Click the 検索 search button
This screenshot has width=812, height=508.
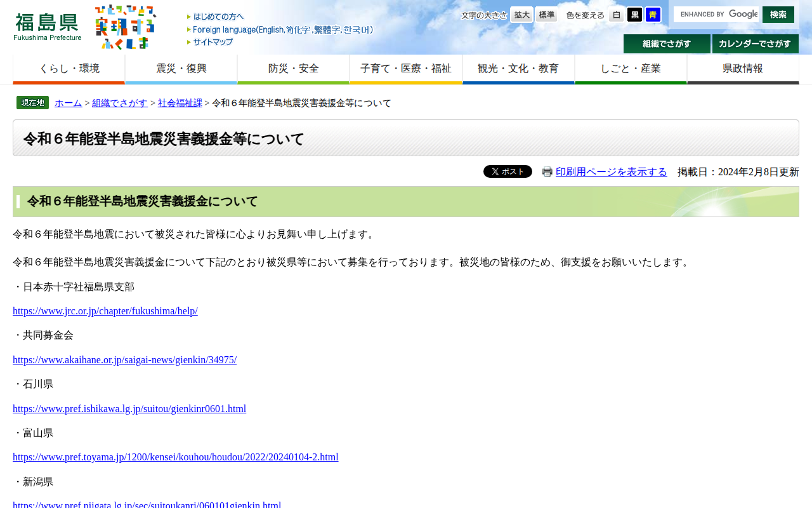tap(778, 15)
